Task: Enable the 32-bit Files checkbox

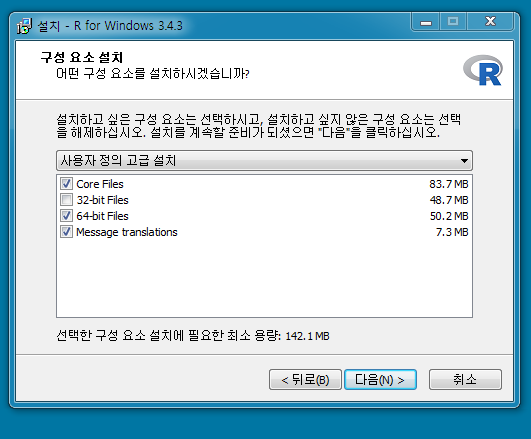Action: click(66, 200)
